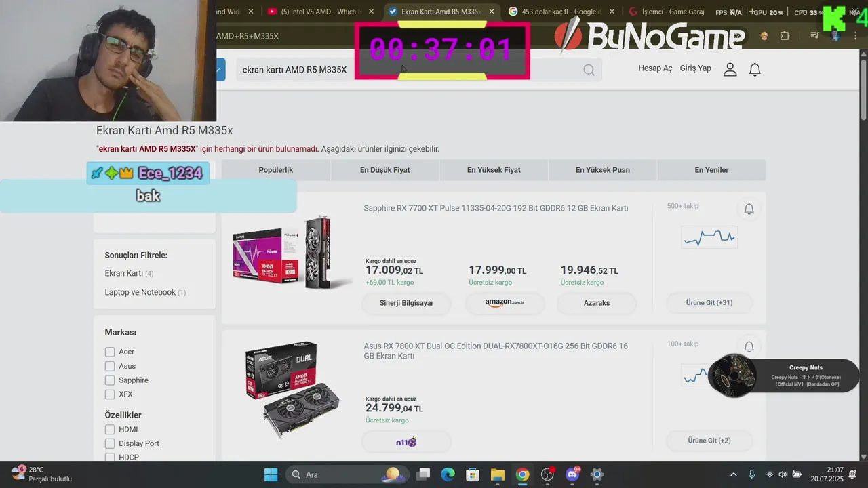
Task: Check the HDCP feature checkbox
Action: [x=110, y=457]
